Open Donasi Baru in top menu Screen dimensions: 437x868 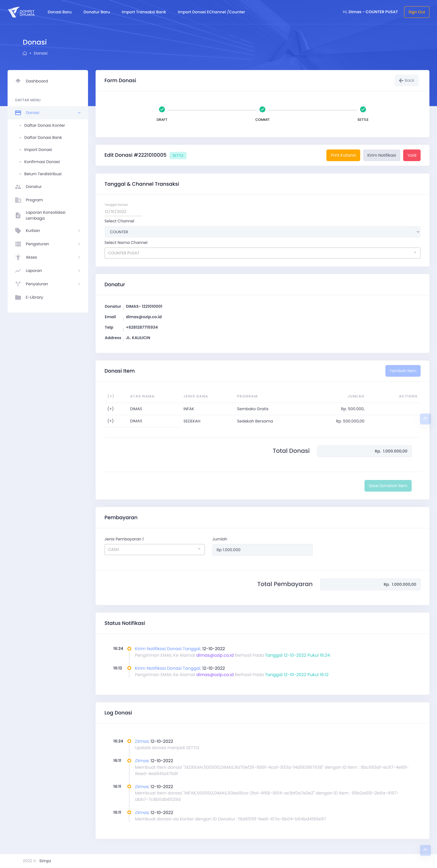coord(60,12)
